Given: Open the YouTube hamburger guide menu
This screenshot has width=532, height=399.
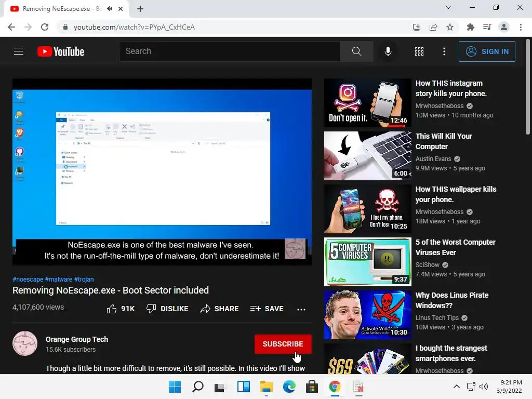Looking at the screenshot, I should pyautogui.click(x=19, y=51).
